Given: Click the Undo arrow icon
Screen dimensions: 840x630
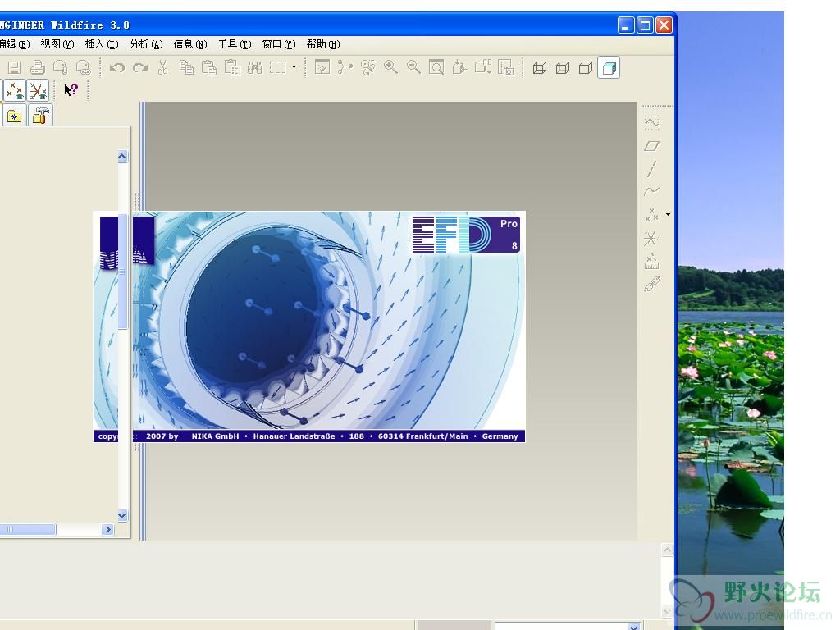Looking at the screenshot, I should tap(116, 67).
